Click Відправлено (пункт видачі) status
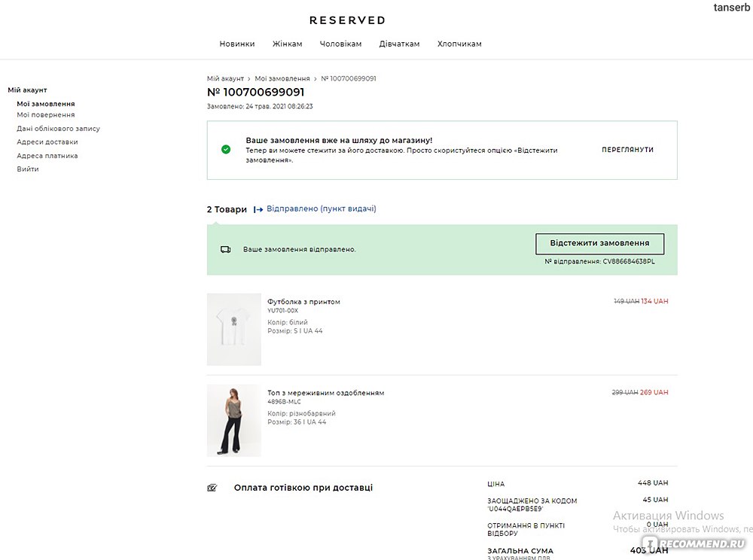This screenshot has width=753, height=560. pos(322,208)
